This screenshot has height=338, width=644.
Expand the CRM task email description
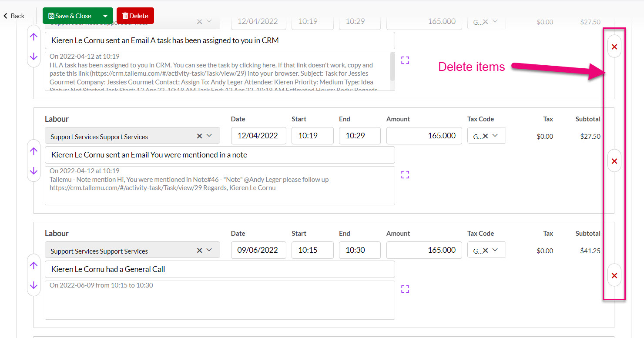tap(405, 60)
